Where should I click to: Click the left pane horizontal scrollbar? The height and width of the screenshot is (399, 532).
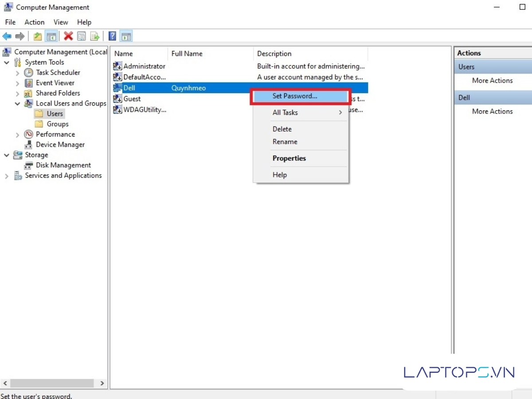point(51,383)
